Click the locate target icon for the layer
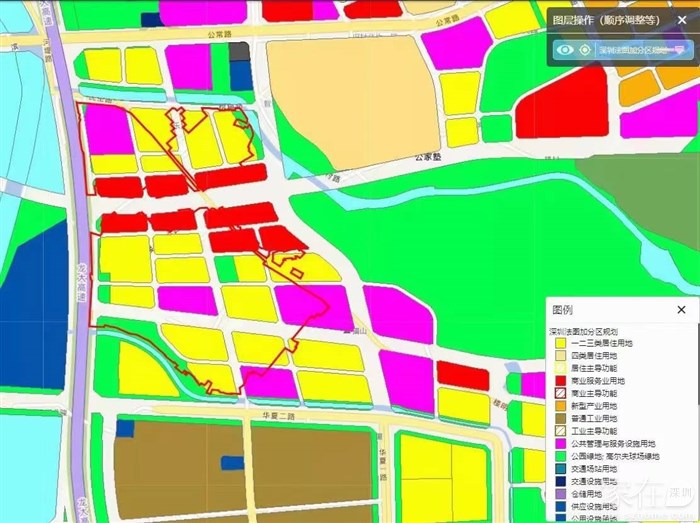 click(x=585, y=49)
